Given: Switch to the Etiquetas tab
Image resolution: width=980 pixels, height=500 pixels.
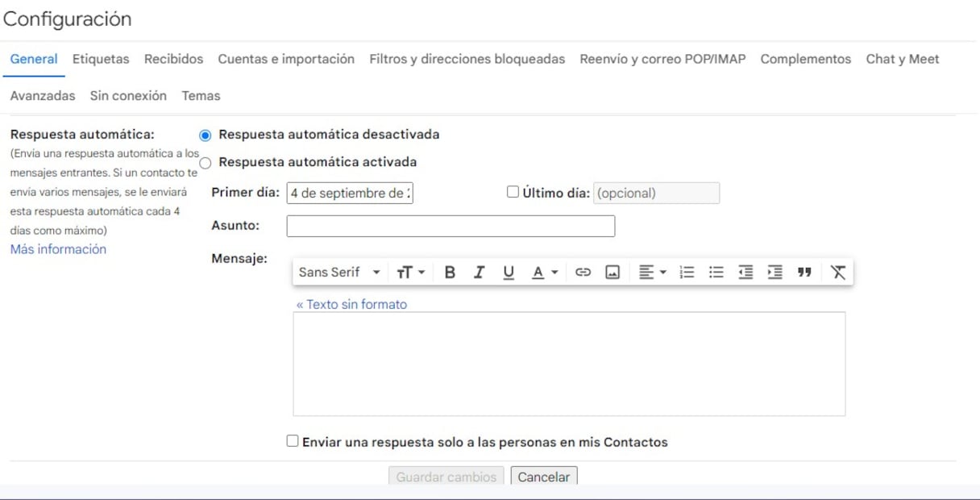Looking at the screenshot, I should pos(101,59).
